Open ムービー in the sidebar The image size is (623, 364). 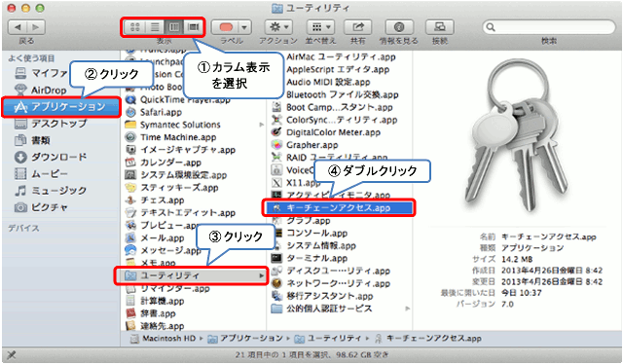pos(41,173)
